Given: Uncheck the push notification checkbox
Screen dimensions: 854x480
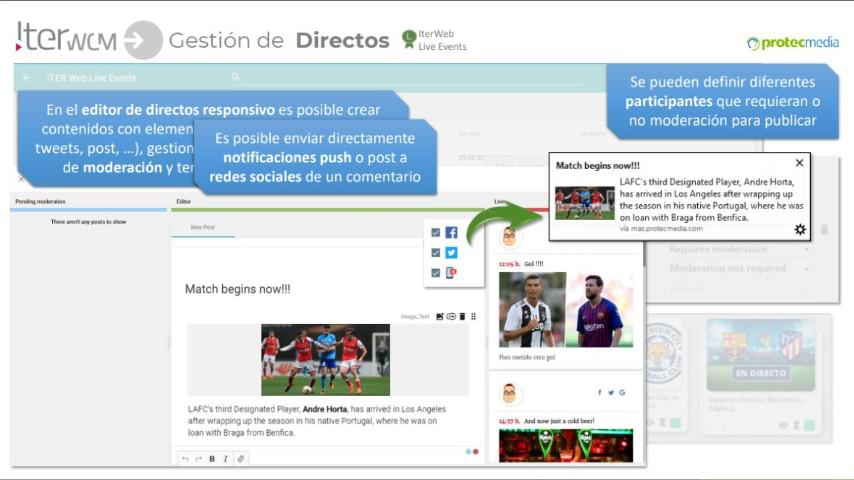Looking at the screenshot, I should pos(435,272).
